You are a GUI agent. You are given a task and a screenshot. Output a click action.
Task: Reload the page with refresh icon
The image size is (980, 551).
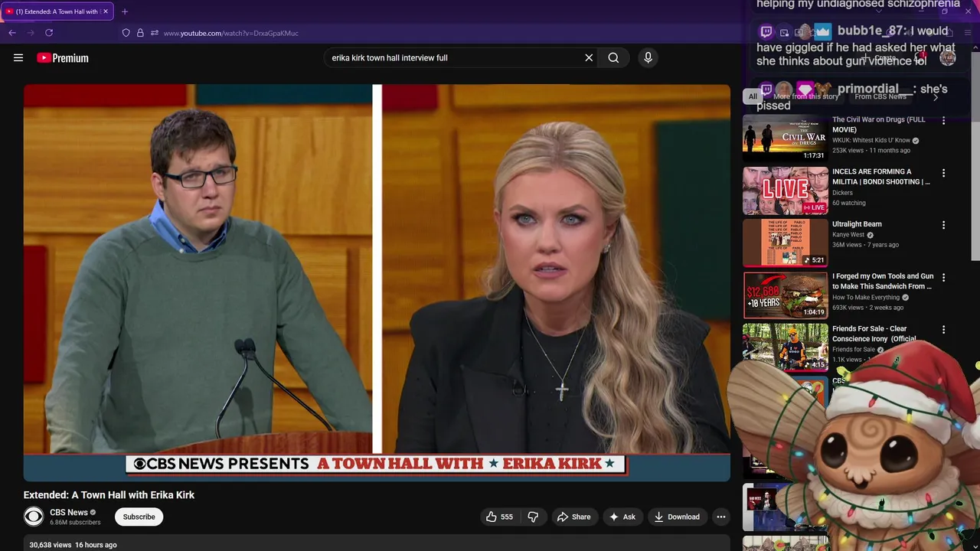point(49,33)
